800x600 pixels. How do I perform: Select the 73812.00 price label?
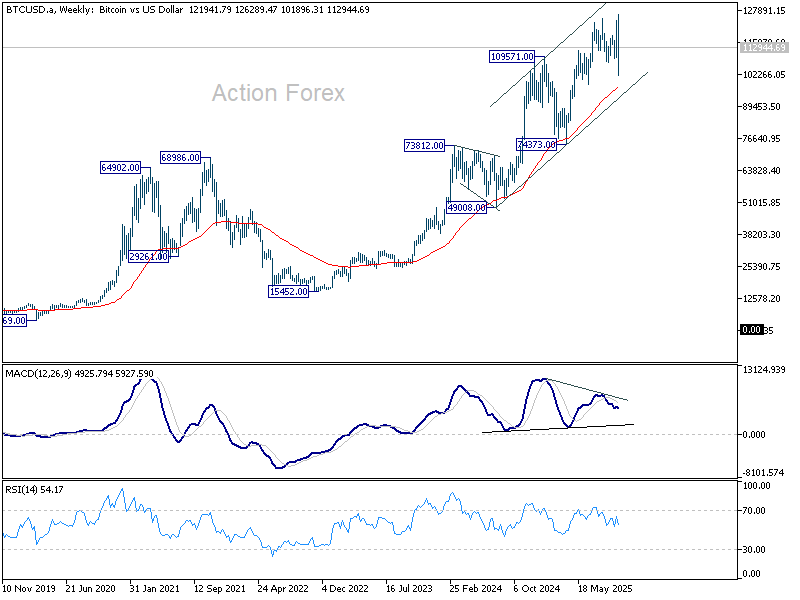pyautogui.click(x=424, y=145)
